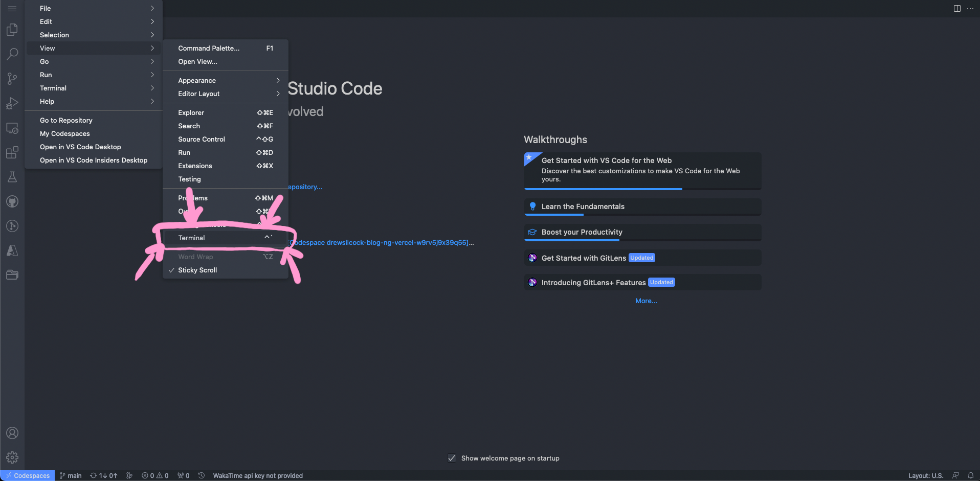Open the Extensions view icon
The width and height of the screenshot is (980, 481).
pyautogui.click(x=12, y=152)
